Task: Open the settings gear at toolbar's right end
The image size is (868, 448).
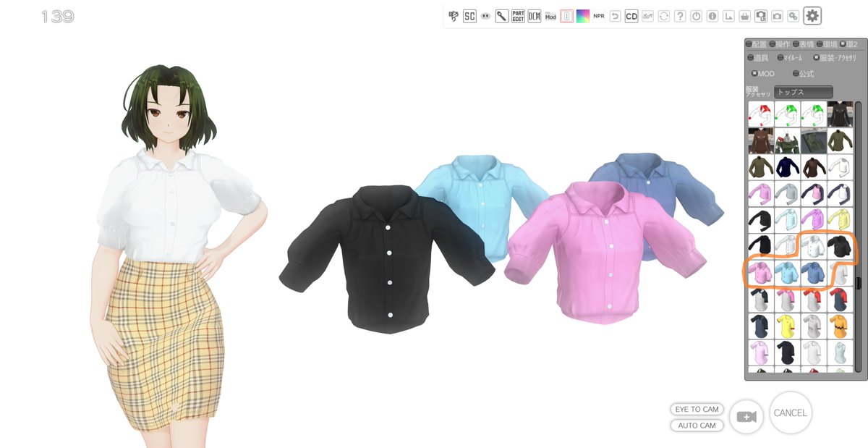Action: [x=812, y=16]
